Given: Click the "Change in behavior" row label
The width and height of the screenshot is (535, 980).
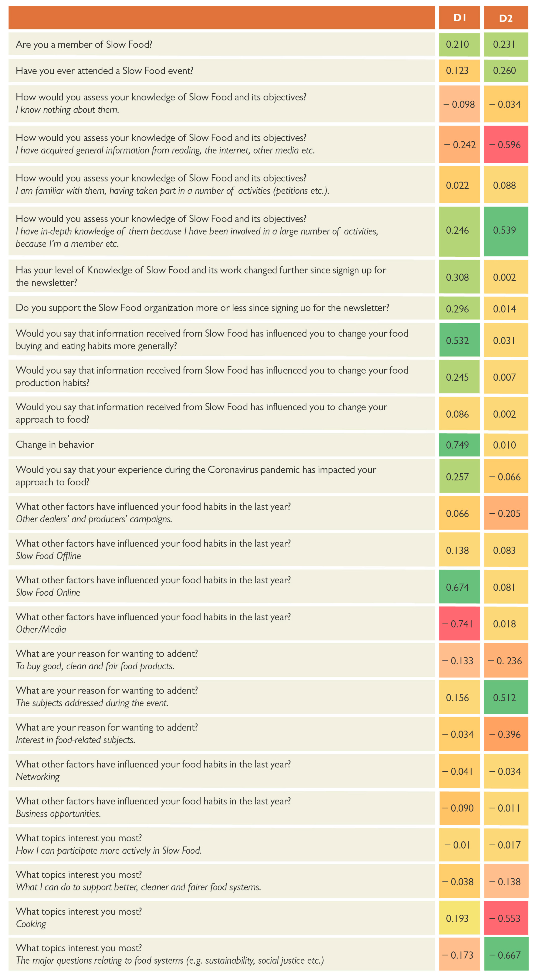Looking at the screenshot, I should [x=55, y=445].
